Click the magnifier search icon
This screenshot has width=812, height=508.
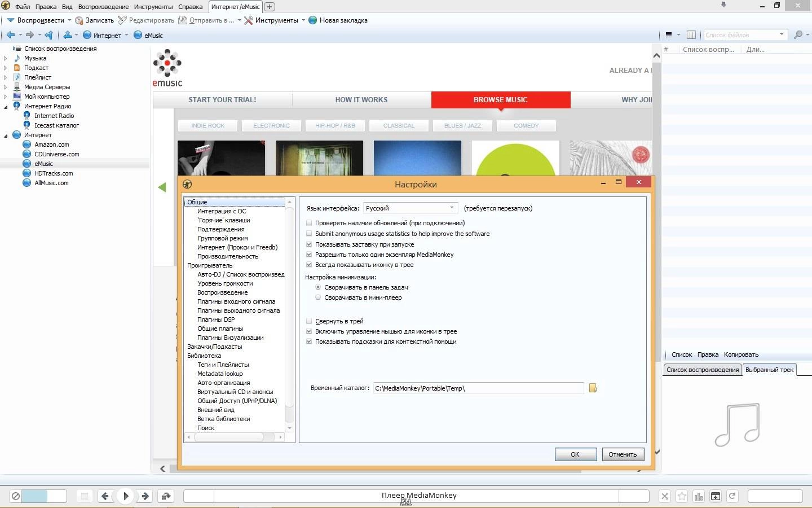(798, 35)
